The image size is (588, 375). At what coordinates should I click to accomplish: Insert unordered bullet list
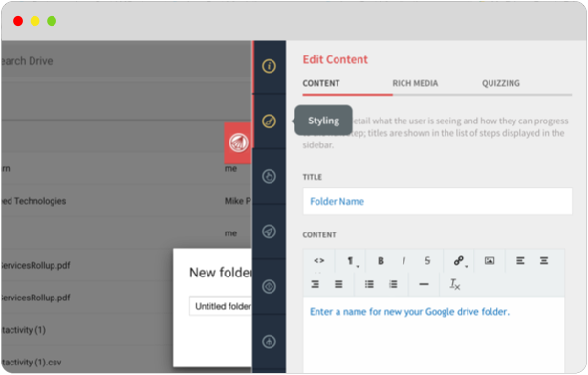pyautogui.click(x=369, y=284)
